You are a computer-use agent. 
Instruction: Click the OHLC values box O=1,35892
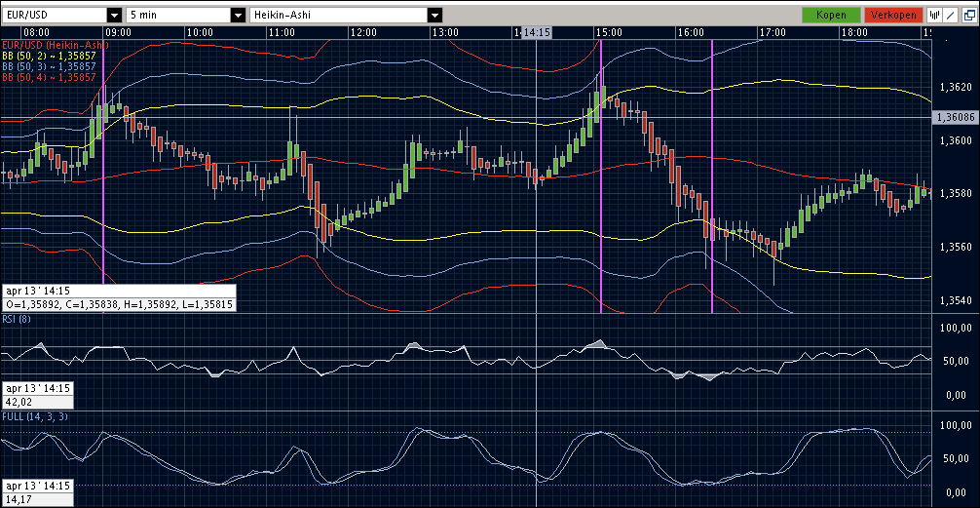coord(119,305)
